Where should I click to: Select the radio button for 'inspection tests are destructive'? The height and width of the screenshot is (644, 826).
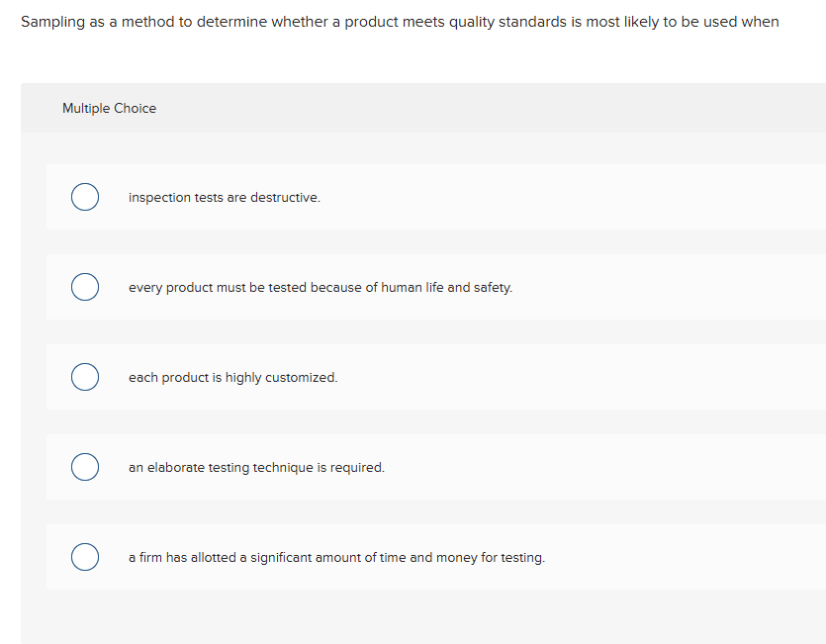(84, 197)
